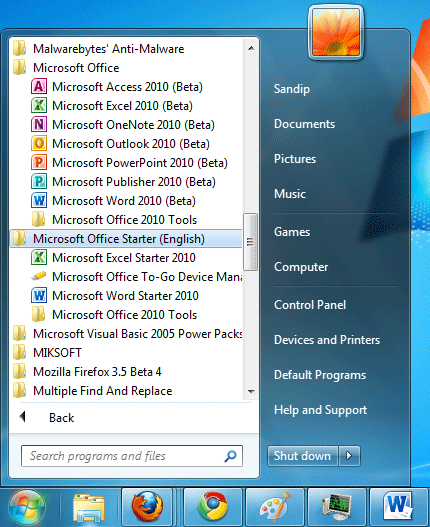The width and height of the screenshot is (430, 527).
Task: Open Microsoft Publisher 2010 (Beta) icon
Action: click(39, 181)
